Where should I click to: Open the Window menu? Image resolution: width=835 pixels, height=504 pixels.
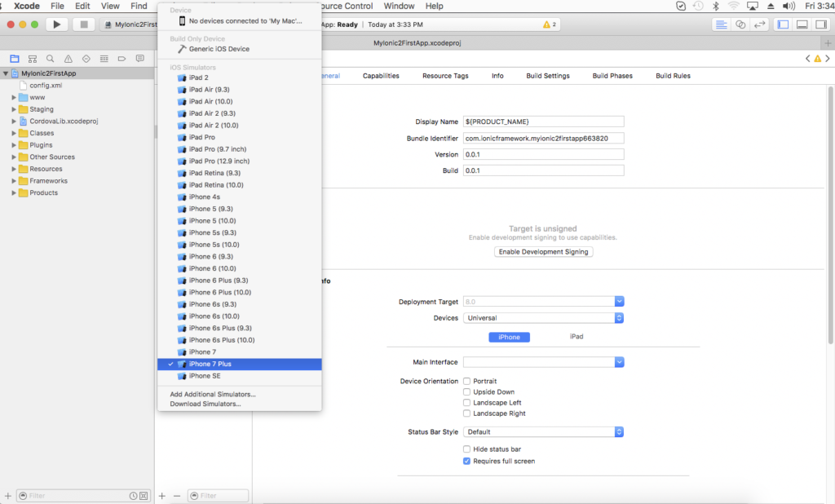(x=399, y=6)
